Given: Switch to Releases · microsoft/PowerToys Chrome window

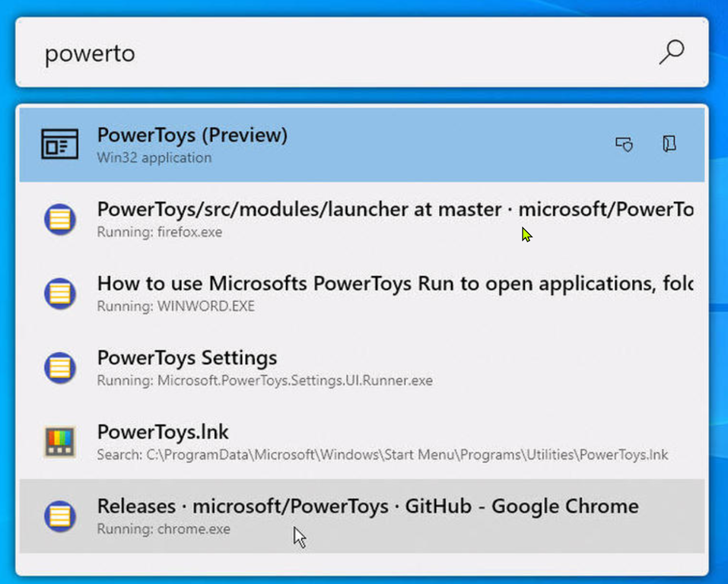Looking at the screenshot, I should point(367,506).
